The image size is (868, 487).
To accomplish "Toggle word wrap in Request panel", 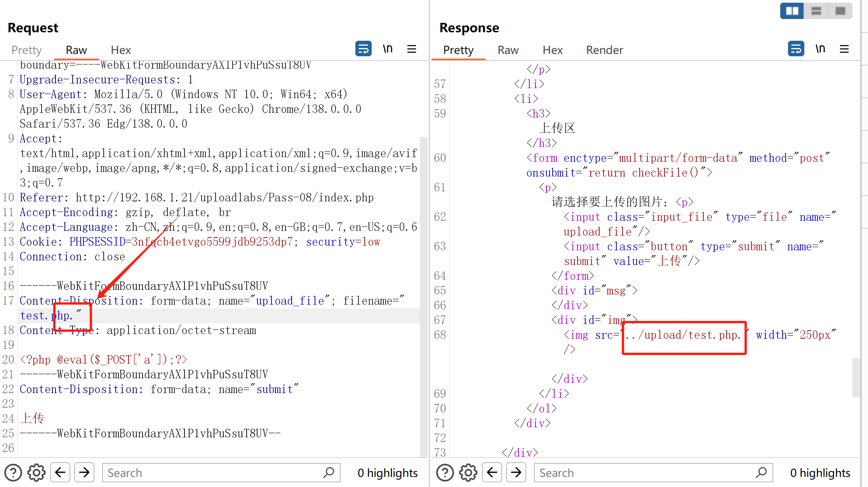I will pyautogui.click(x=364, y=49).
